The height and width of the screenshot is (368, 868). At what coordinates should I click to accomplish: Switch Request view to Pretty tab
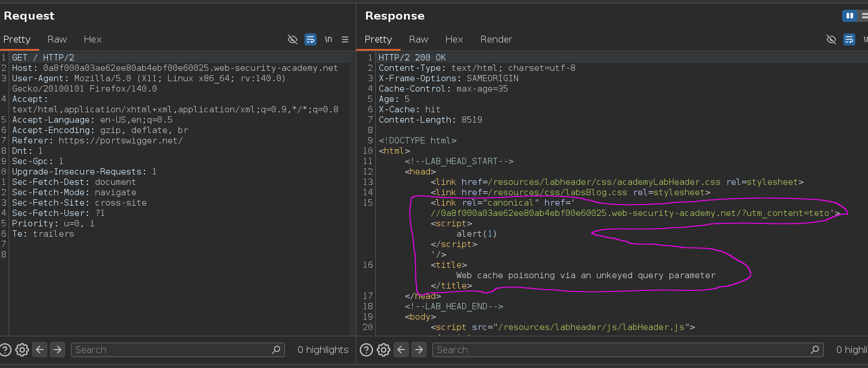17,39
